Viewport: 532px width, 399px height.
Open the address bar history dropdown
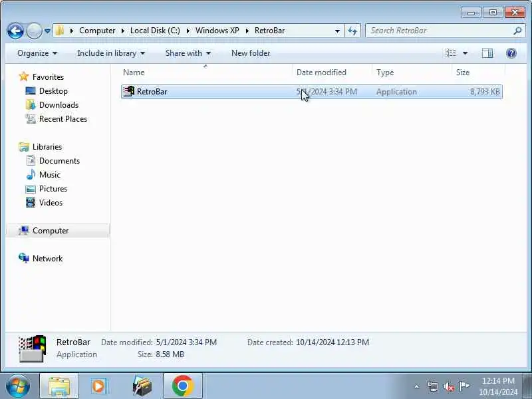click(x=337, y=31)
